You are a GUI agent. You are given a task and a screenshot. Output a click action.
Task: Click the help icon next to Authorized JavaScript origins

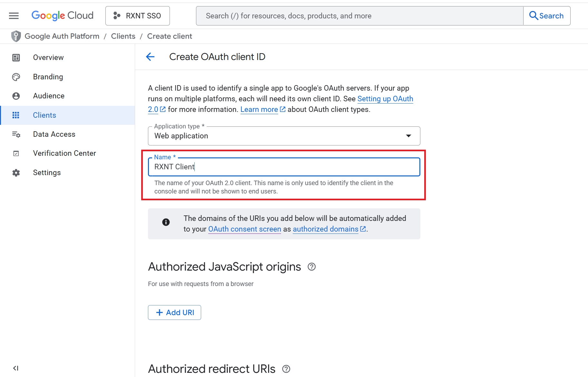coord(311,267)
